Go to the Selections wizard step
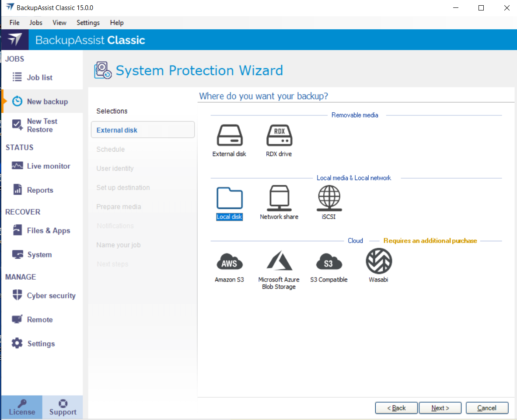This screenshot has width=517, height=420. coord(112,111)
